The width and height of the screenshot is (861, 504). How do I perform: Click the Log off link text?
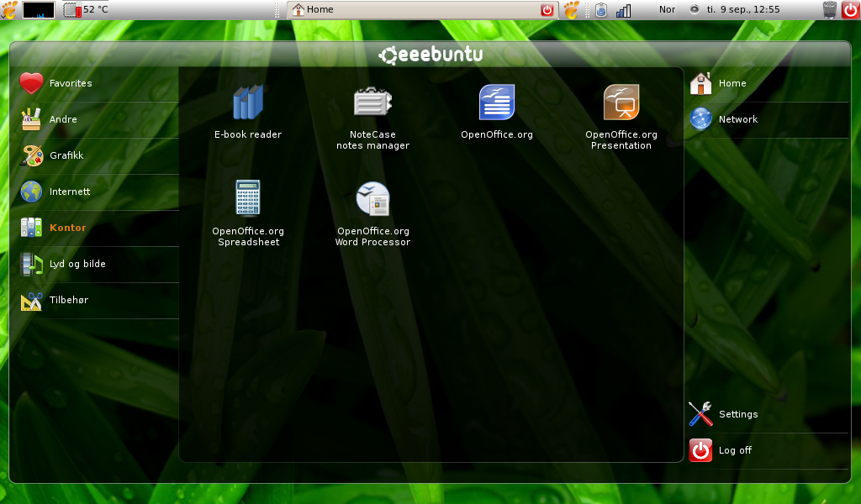(x=735, y=450)
